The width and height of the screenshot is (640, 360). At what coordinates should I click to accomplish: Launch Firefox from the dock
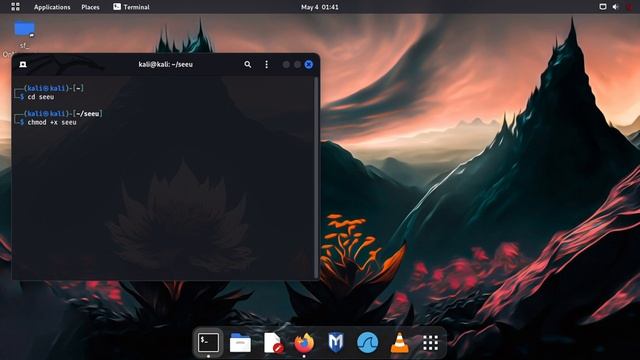click(x=304, y=342)
